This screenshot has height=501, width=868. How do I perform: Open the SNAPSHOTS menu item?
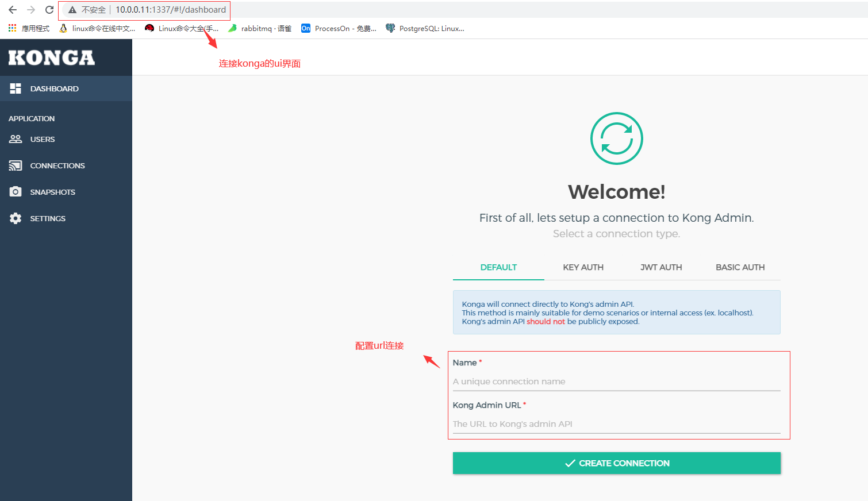pyautogui.click(x=66, y=192)
